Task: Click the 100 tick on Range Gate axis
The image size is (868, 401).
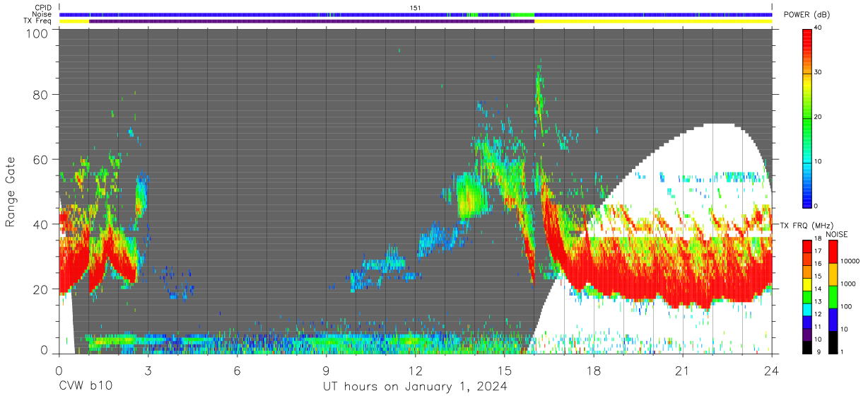Action: click(37, 33)
